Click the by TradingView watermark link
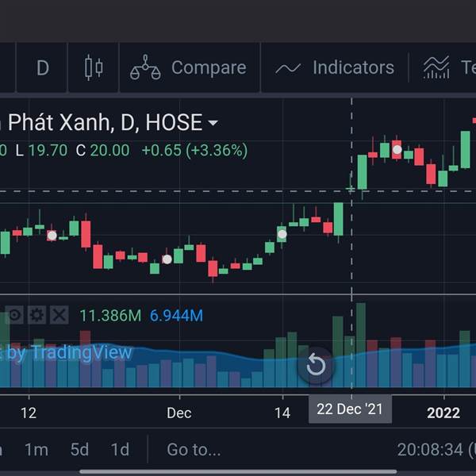This screenshot has width=476, height=476. (x=69, y=352)
